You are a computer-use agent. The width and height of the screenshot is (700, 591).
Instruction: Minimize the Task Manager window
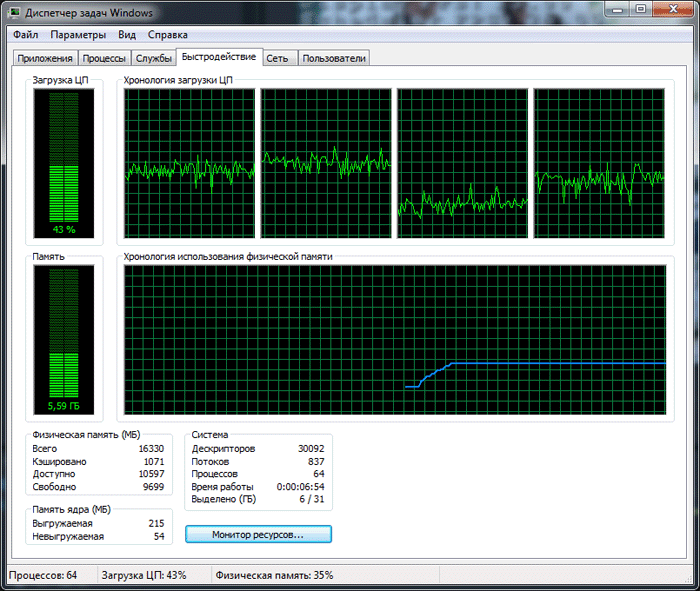pyautogui.click(x=617, y=9)
